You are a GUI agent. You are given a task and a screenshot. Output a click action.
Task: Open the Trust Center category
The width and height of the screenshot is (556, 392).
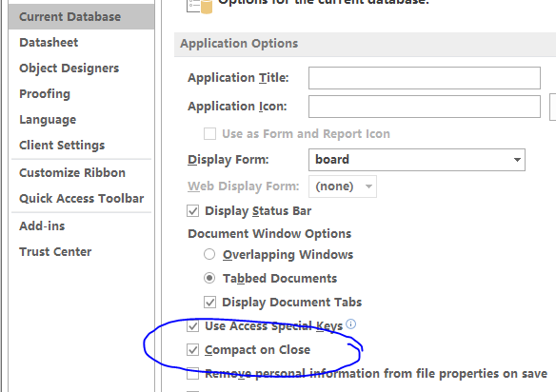coord(55,251)
